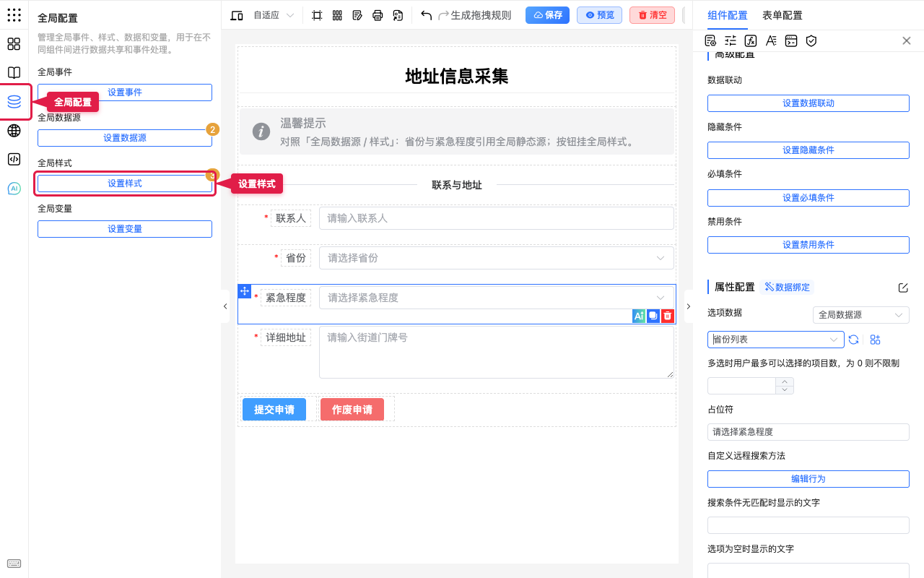Screen dimensions: 924x578
Task: Switch to the 组件配置 tab
Action: coord(728,15)
